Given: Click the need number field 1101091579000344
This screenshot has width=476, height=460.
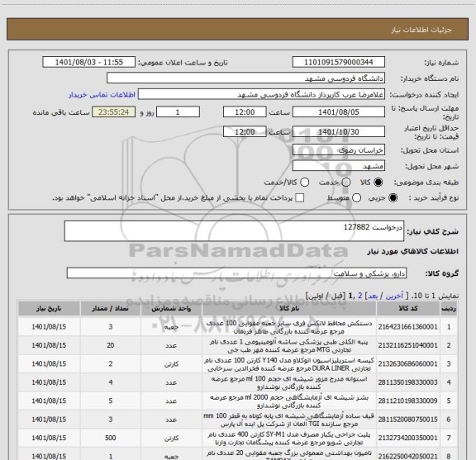Looking at the screenshot, I should (339, 62).
